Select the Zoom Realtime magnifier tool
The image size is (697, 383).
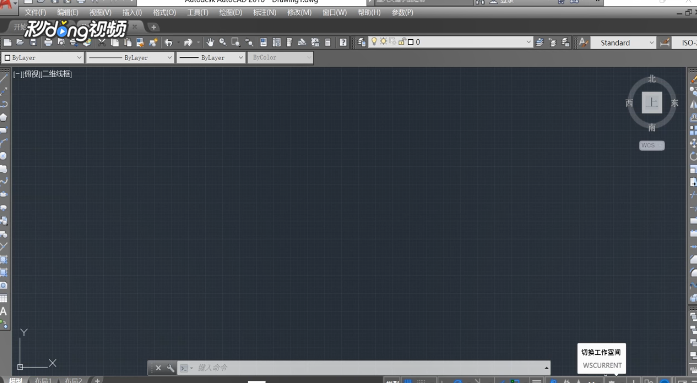pos(223,42)
